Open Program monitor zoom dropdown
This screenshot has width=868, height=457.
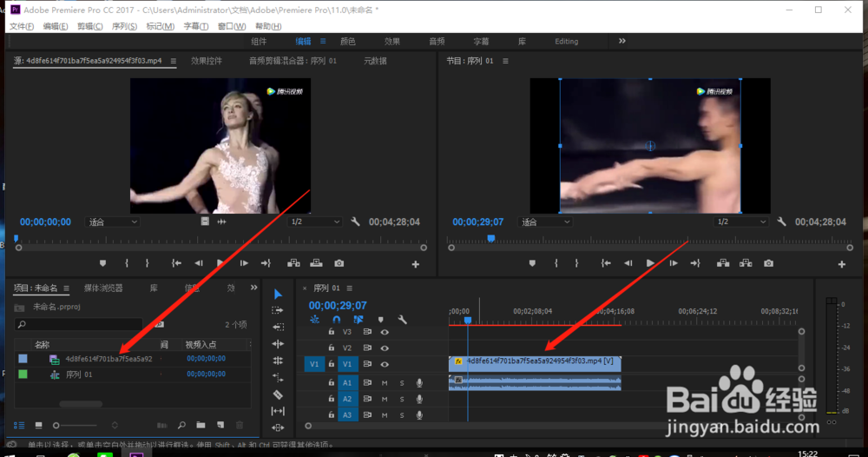coord(545,222)
